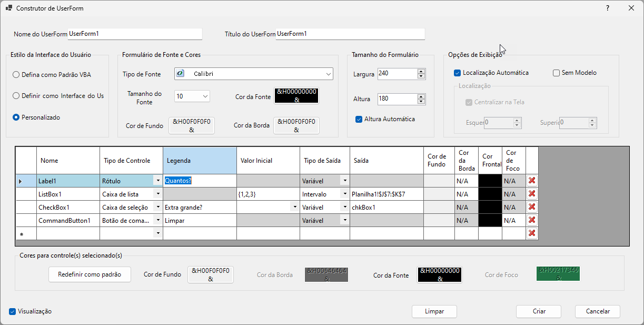Decrease the Altura value with down arrow
The width and height of the screenshot is (644, 325).
coord(421,102)
